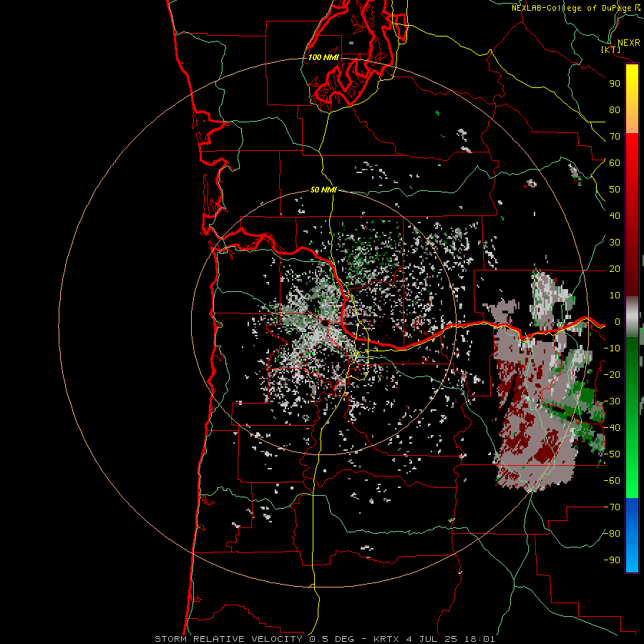Click the 20 value on the velocity scale
The height and width of the screenshot is (644, 644).
(615, 268)
